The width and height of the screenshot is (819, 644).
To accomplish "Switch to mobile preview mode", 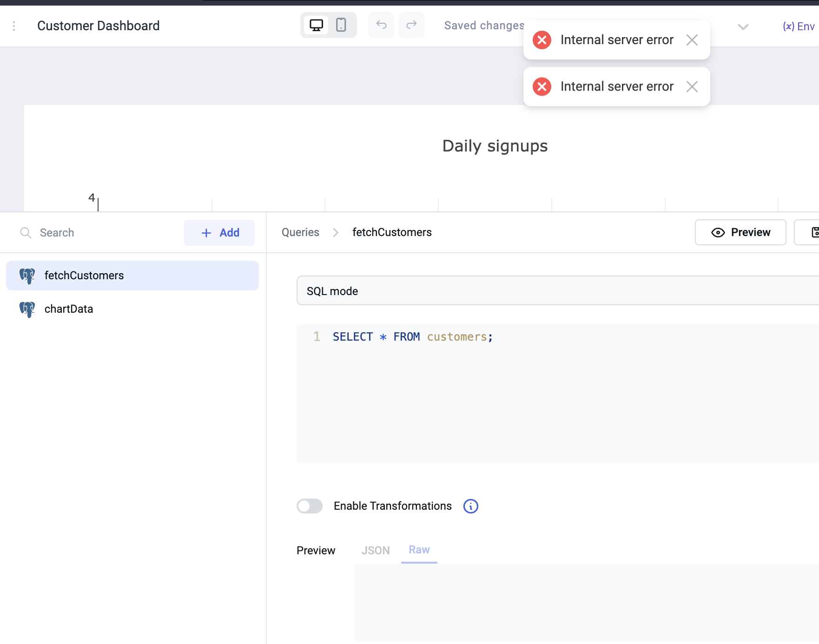I will (x=342, y=25).
